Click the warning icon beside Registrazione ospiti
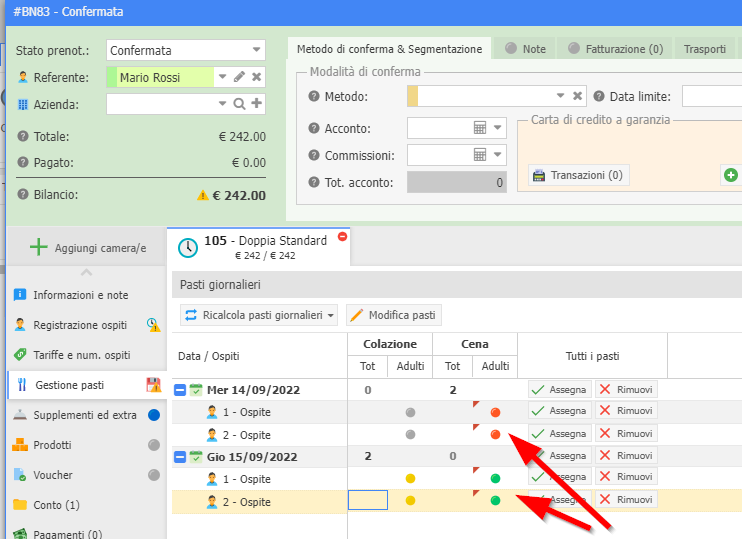Image resolution: width=742 pixels, height=539 pixels. point(153,325)
